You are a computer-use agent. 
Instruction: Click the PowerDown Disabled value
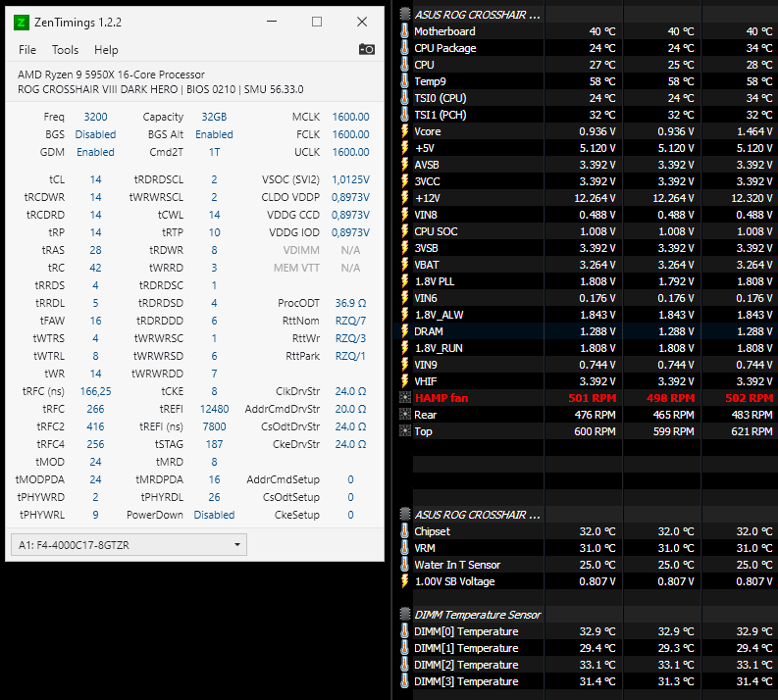click(214, 515)
